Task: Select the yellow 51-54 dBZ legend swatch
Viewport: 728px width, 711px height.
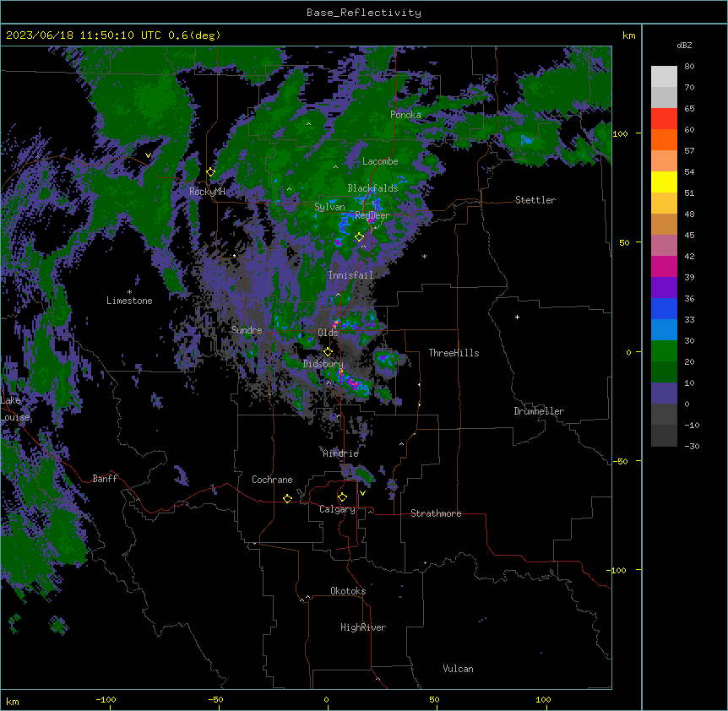Action: 664,182
